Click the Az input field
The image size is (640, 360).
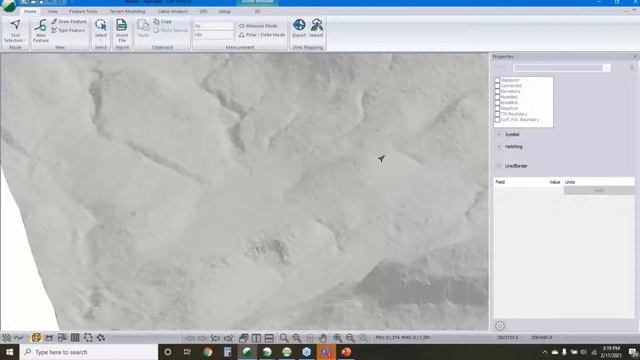coord(213,26)
